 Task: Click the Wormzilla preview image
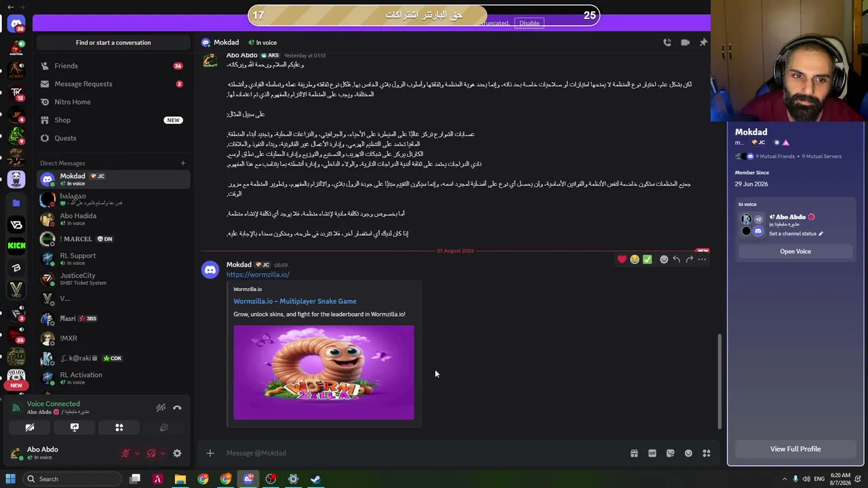pos(323,372)
